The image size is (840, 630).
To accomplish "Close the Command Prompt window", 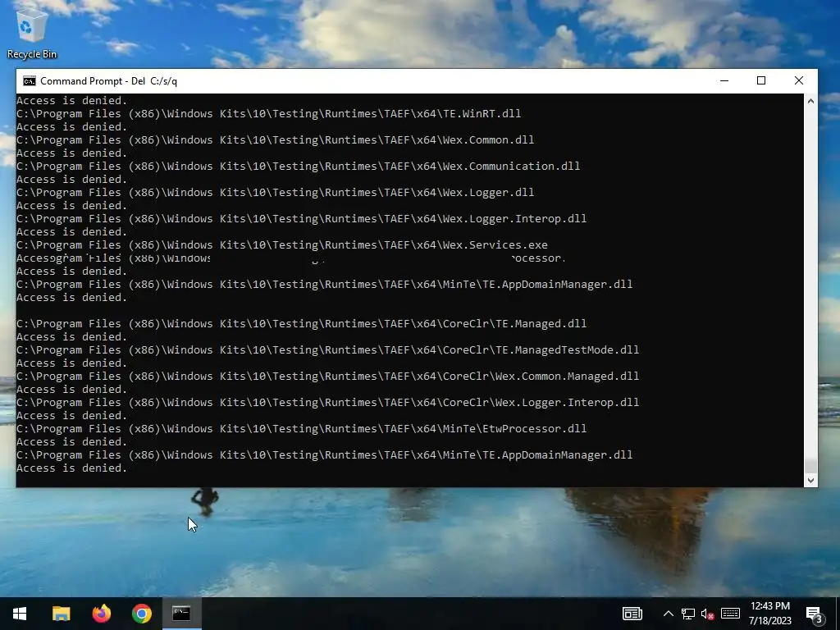I will coord(799,81).
